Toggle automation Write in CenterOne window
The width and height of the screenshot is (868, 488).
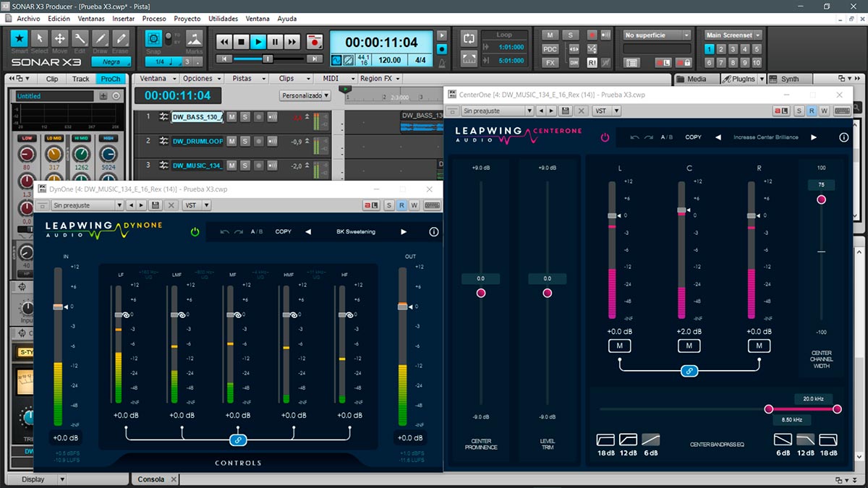coord(824,111)
